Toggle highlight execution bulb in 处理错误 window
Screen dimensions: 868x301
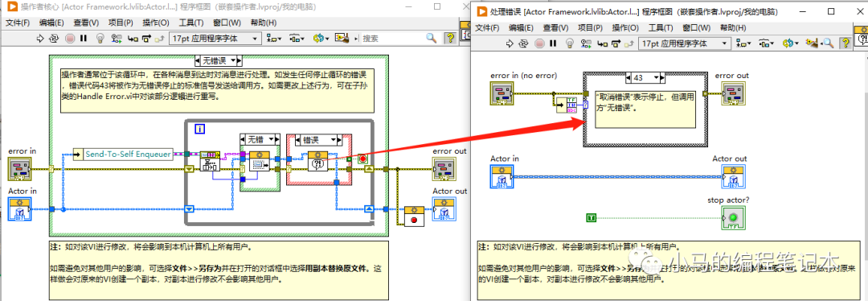point(570,43)
